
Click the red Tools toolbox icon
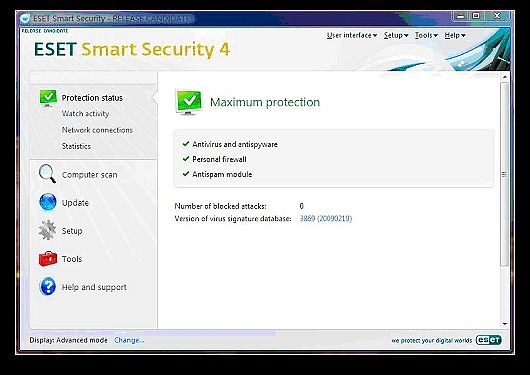coord(48,259)
